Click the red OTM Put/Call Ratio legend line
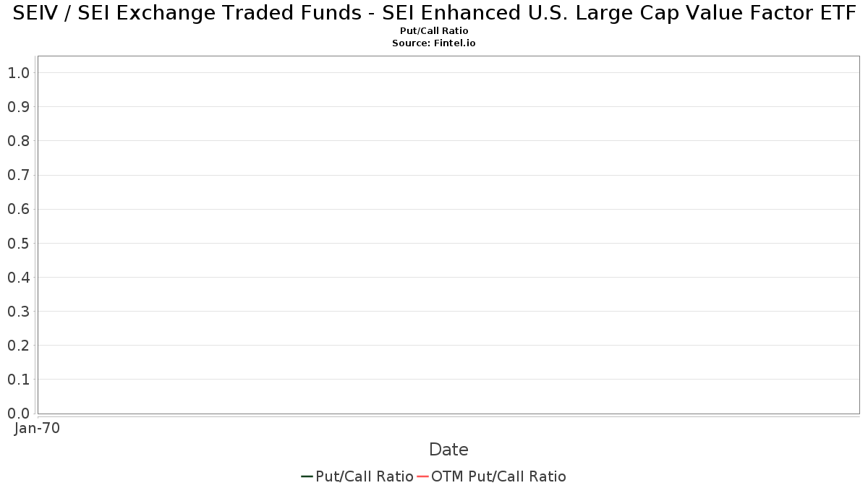Screen dimensions: 868x488 423,476
